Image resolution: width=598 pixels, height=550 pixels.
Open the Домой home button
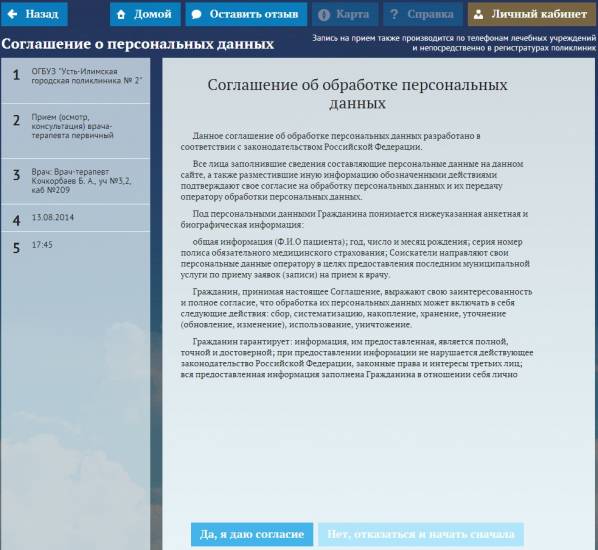pos(145,14)
